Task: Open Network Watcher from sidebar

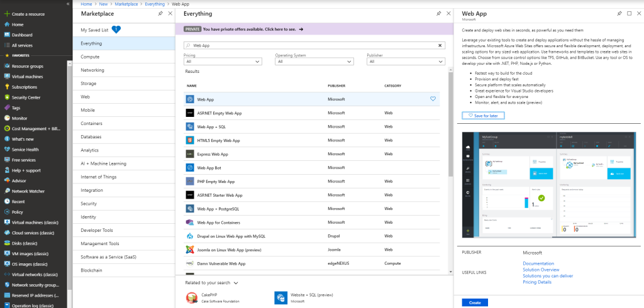Action: (25, 191)
